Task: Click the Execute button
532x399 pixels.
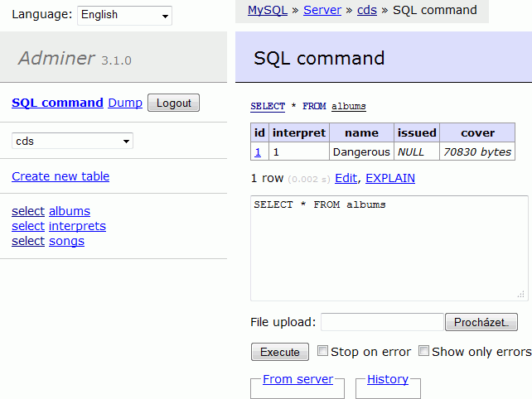Action: click(280, 352)
